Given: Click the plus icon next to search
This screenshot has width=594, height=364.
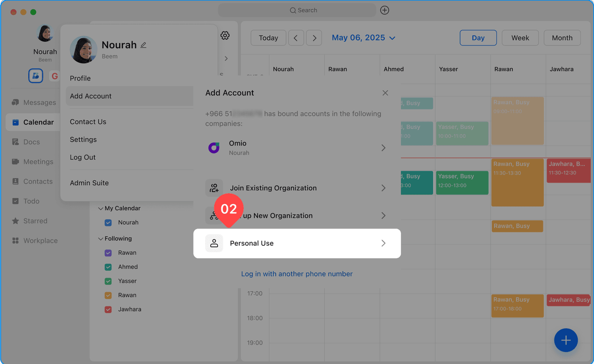Looking at the screenshot, I should click(385, 10).
